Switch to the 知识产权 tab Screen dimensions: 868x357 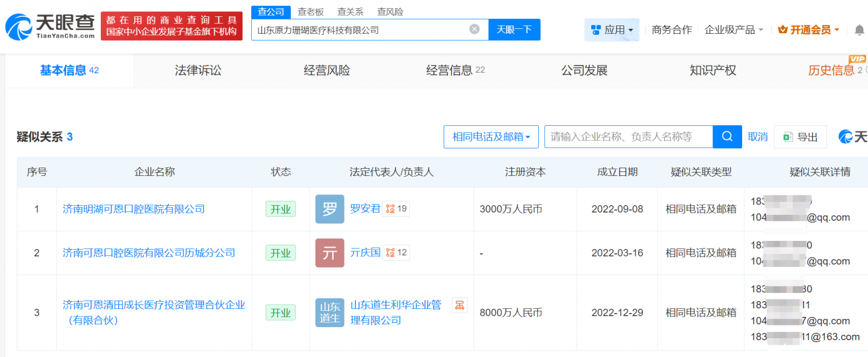pos(712,71)
